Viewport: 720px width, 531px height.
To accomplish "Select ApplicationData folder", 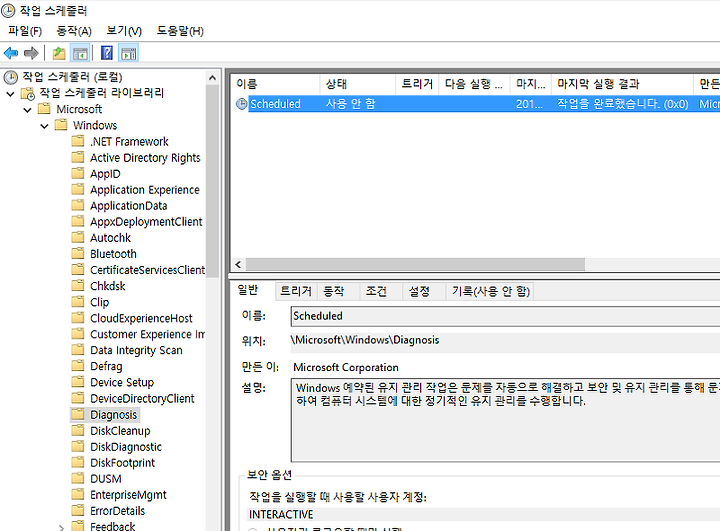I will coord(129,206).
